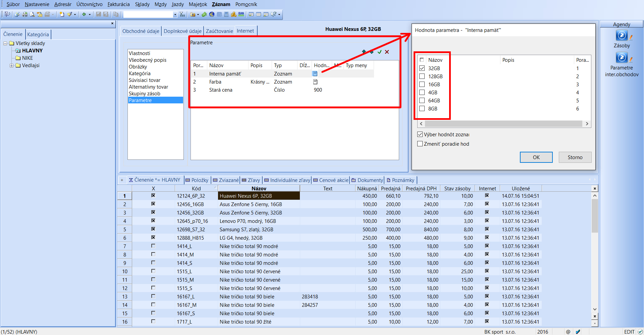This screenshot has height=335, width=644.
Task: Check the 64GB value checkbox
Action: [x=422, y=100]
